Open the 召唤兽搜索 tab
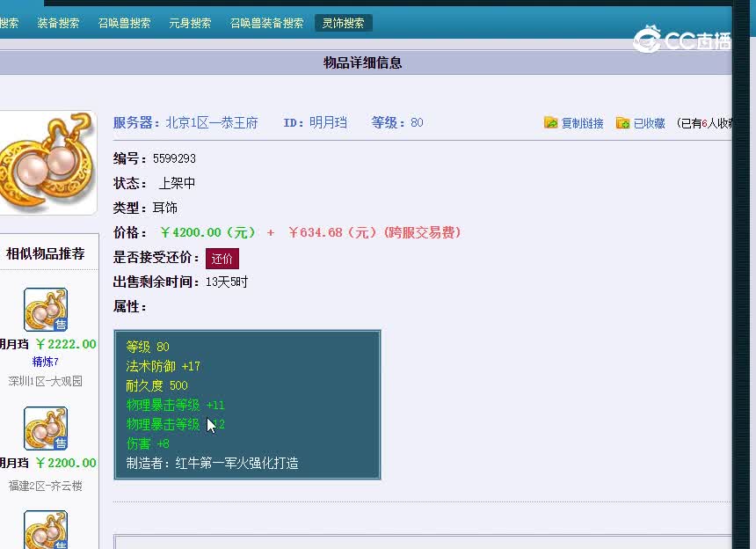Screen dimensions: 756x549 pyautogui.click(x=124, y=23)
